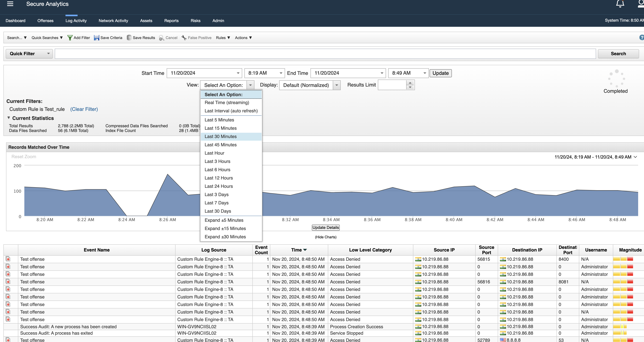Open the hamburger navigation menu
The image size is (644, 342).
(10, 4)
